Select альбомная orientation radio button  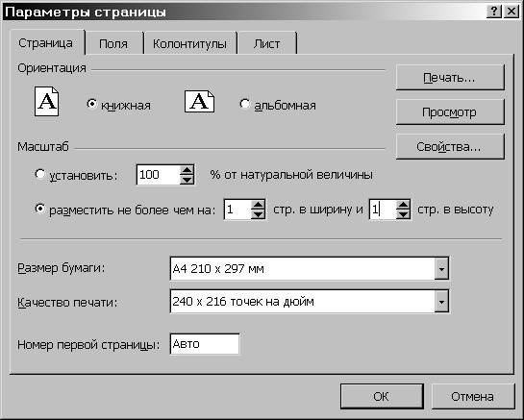tap(244, 104)
